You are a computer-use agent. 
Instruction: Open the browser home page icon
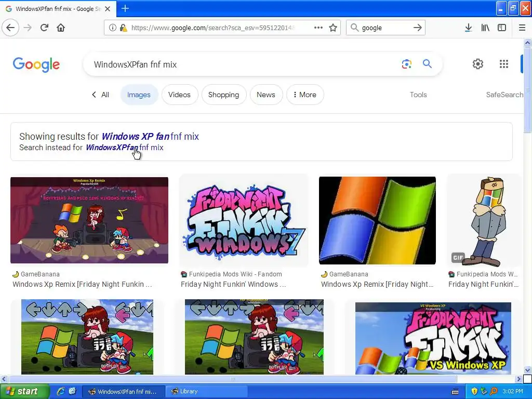(x=61, y=28)
